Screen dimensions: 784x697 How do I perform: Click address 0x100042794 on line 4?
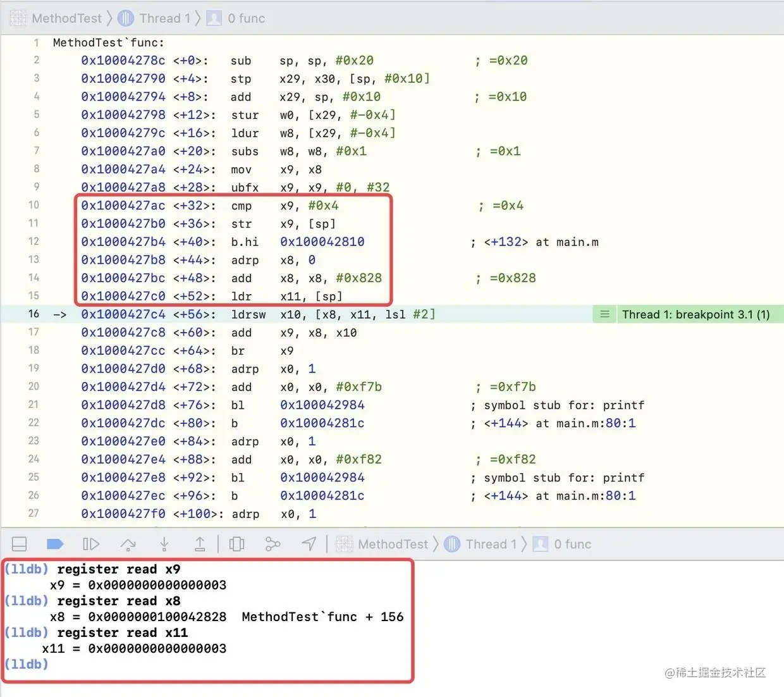point(123,97)
